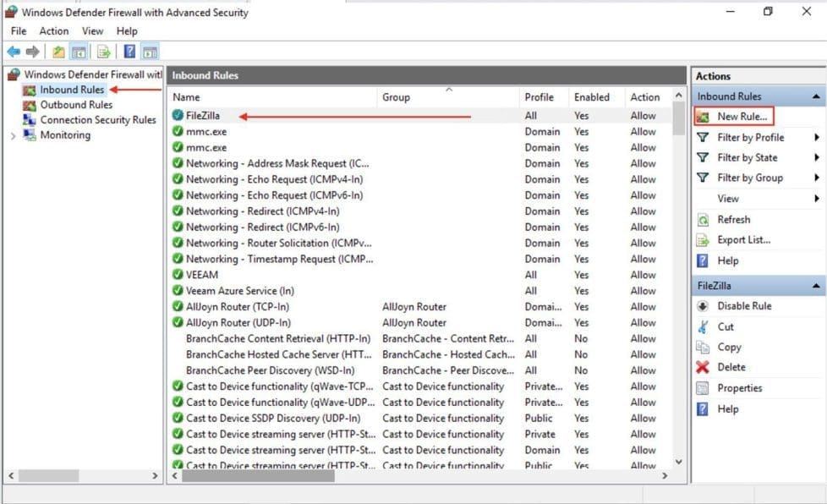Click the Export List toolbar icon

pyautogui.click(x=104, y=52)
